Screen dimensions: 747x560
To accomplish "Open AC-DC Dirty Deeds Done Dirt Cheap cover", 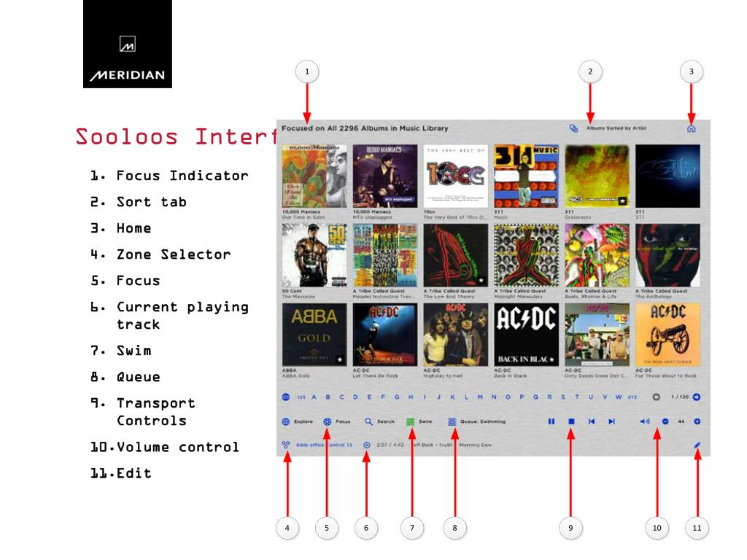I will (x=597, y=334).
